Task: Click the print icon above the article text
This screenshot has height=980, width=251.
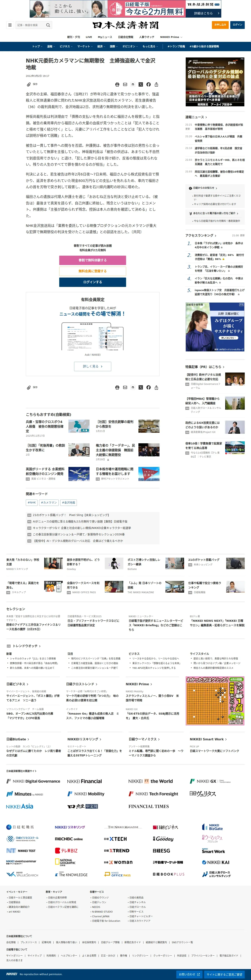Action: tap(117, 84)
